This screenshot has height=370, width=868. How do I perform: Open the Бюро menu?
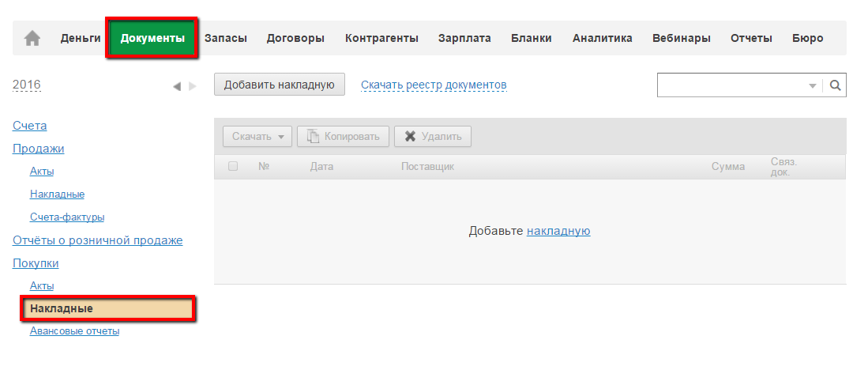808,38
